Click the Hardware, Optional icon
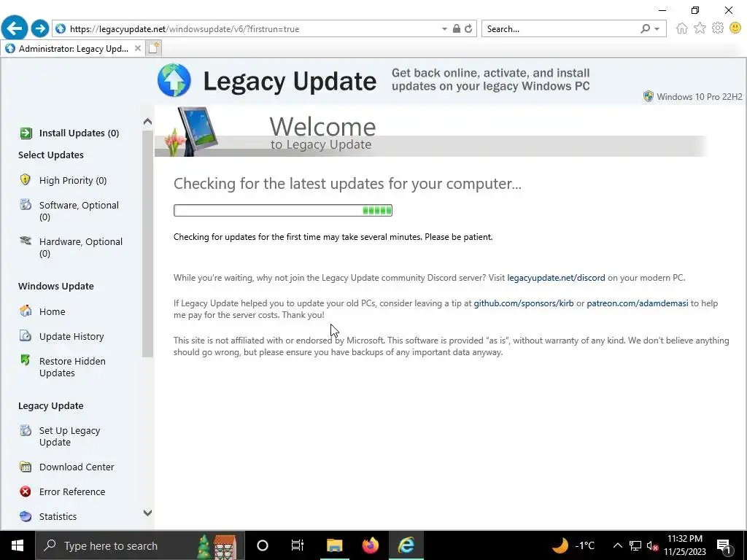The image size is (747, 560). (26, 241)
